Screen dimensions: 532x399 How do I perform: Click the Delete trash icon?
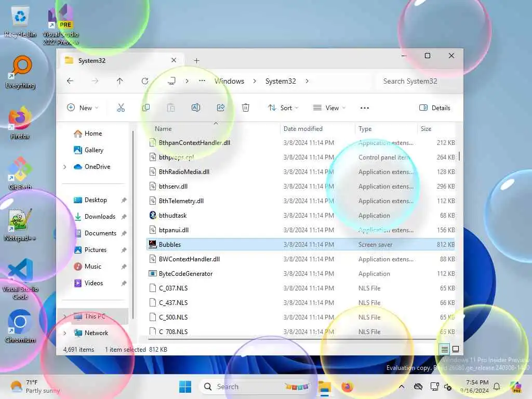246,108
